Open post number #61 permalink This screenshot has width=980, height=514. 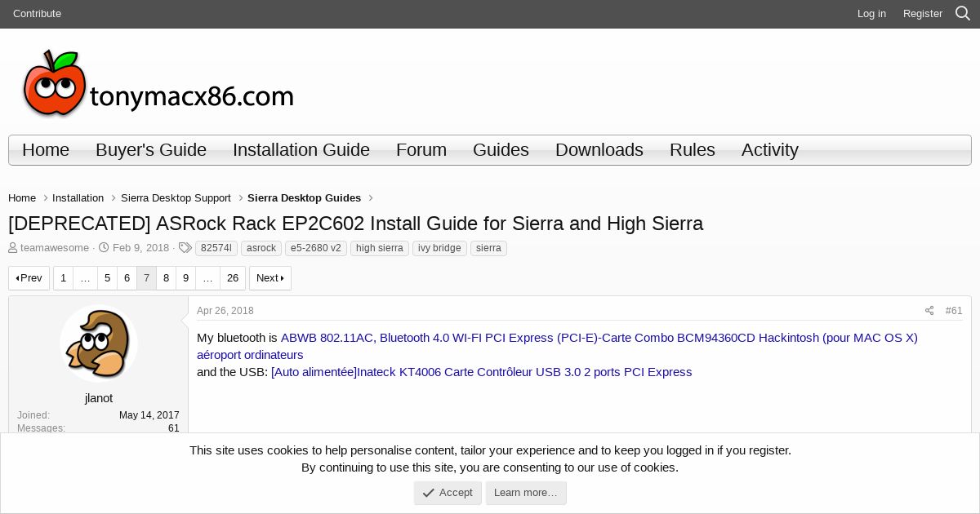point(954,311)
